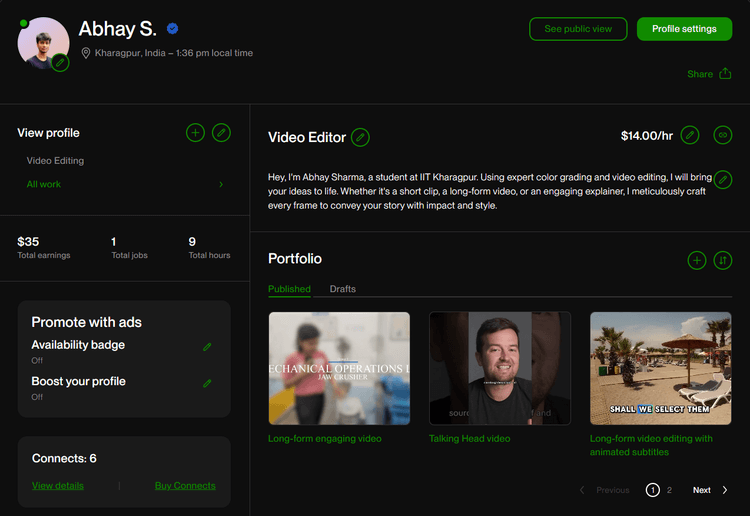Open the Talking Head video thumbnail
This screenshot has height=516, width=750.
[499, 368]
